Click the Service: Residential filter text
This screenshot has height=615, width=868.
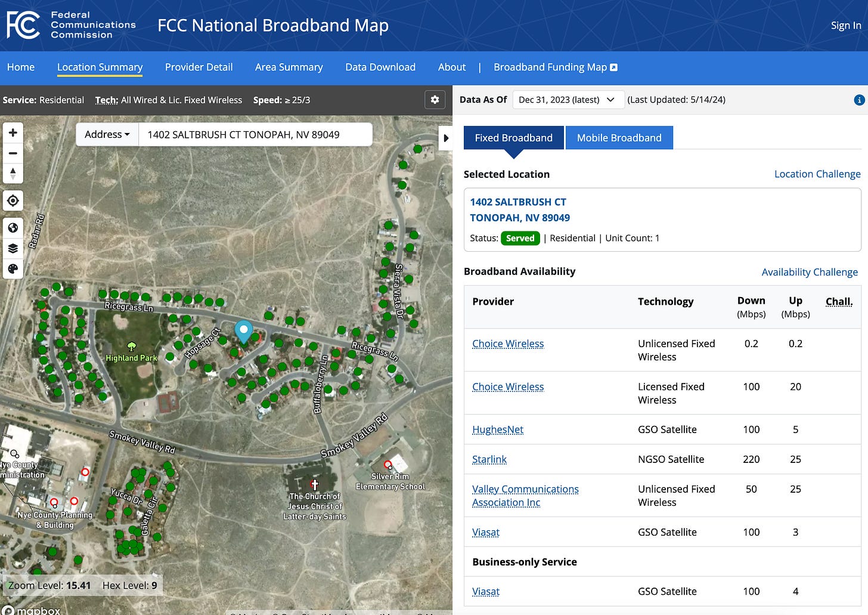tap(43, 100)
